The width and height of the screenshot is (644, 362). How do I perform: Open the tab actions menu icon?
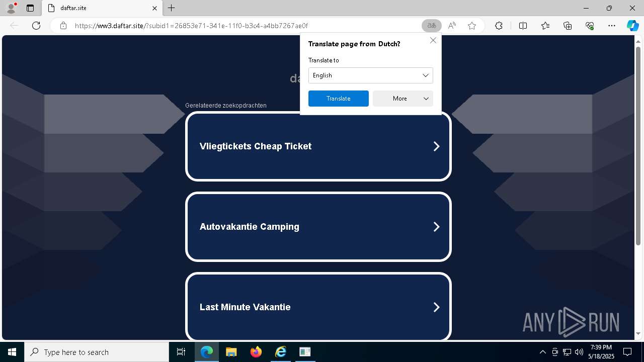coord(30,8)
